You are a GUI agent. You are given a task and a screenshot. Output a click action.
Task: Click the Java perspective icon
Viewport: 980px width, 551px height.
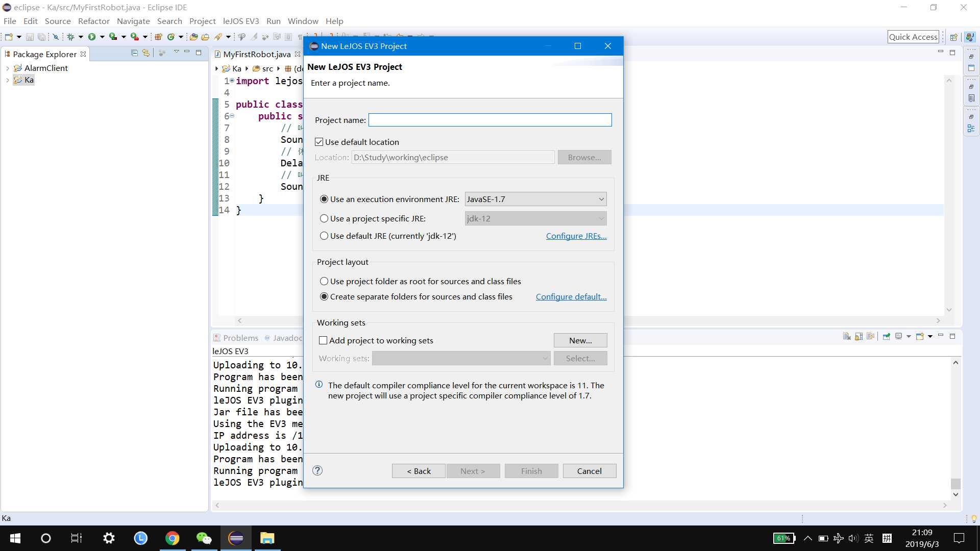click(x=970, y=37)
